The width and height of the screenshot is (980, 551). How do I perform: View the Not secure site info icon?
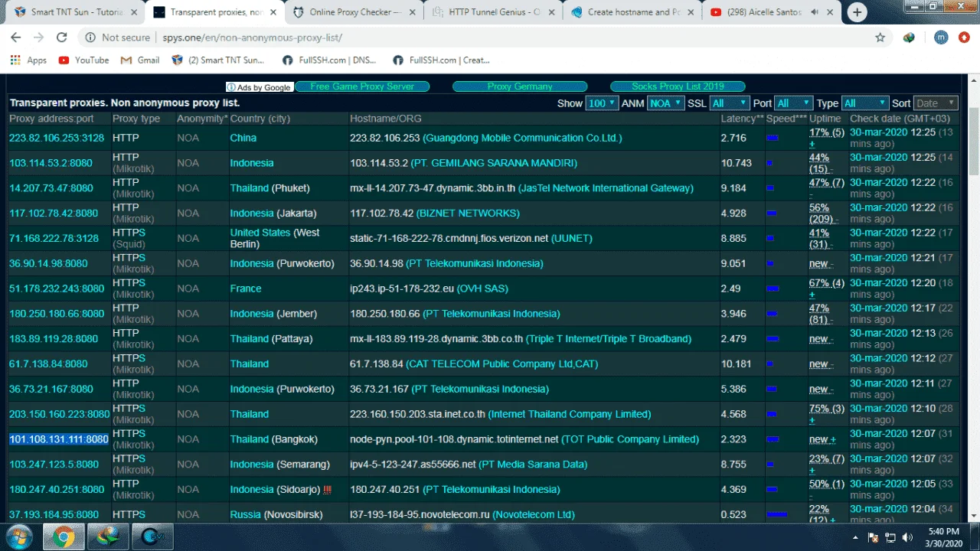pos(90,37)
